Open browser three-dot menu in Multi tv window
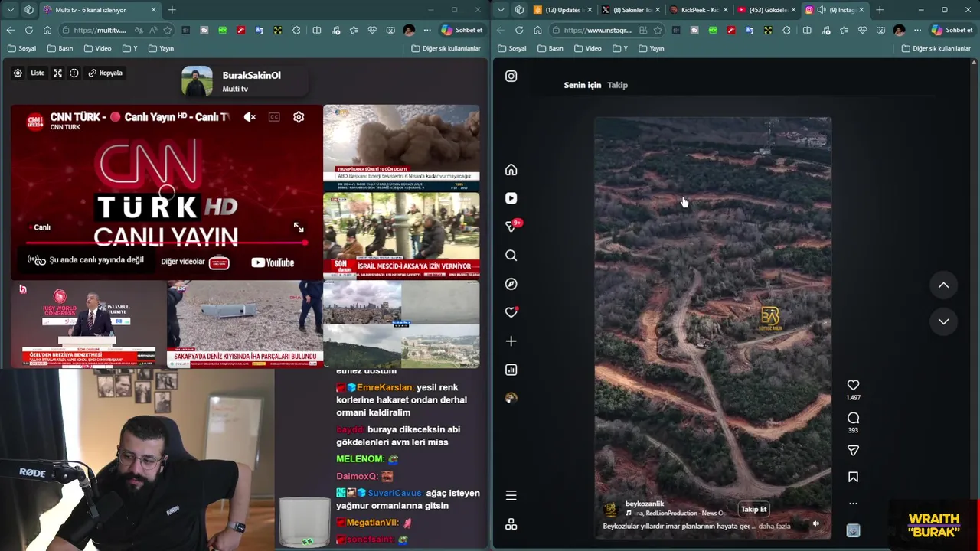 [427, 30]
